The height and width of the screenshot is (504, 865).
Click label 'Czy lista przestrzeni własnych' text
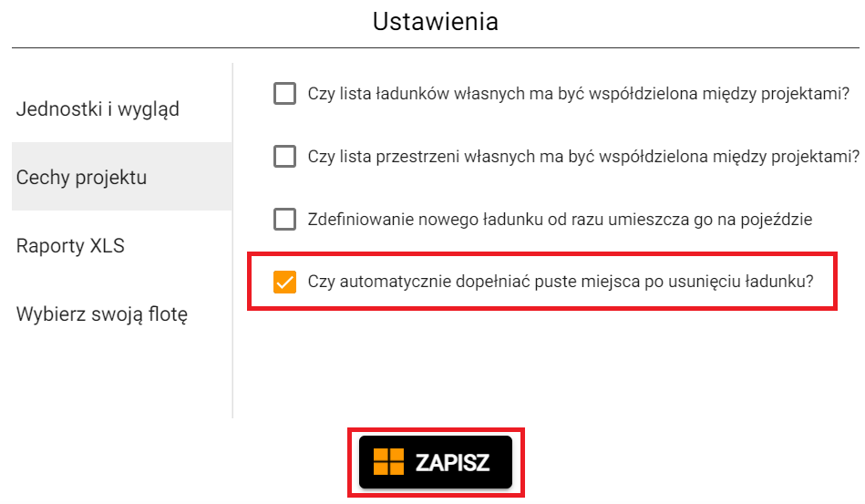tap(583, 157)
